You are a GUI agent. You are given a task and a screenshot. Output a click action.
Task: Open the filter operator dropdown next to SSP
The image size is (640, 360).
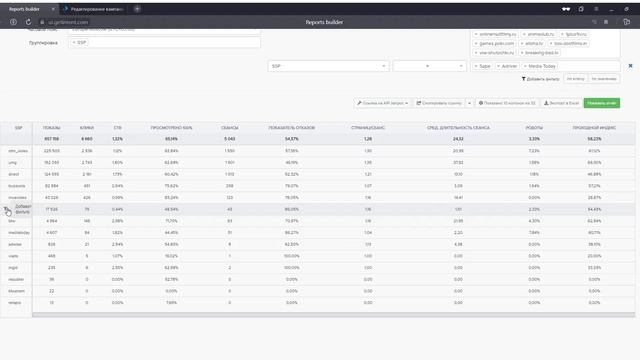(x=429, y=66)
